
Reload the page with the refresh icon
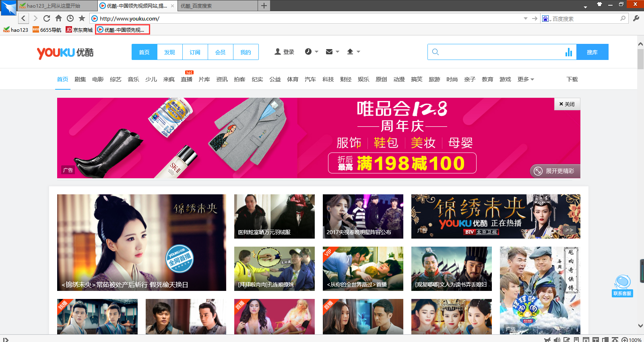coord(47,18)
